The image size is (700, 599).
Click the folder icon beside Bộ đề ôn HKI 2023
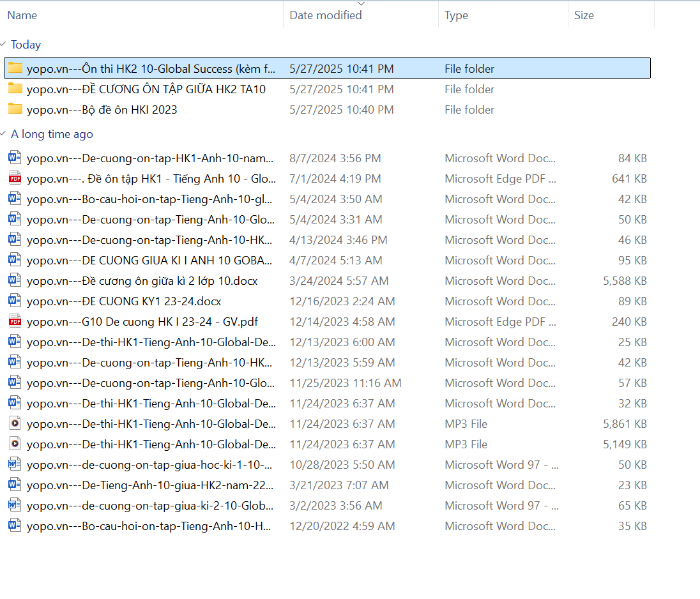[15, 109]
